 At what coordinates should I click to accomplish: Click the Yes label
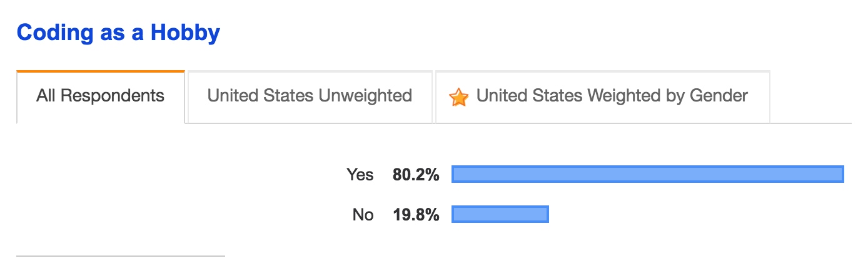coord(360,175)
